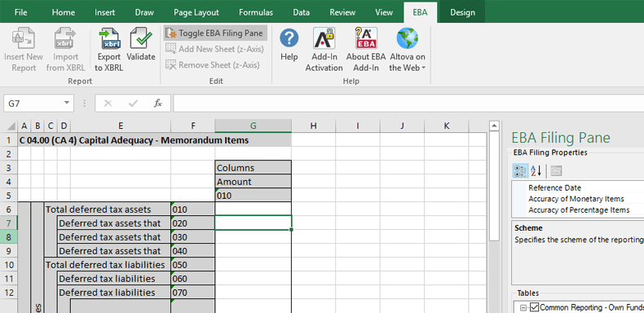Select row header 7

coord(9,223)
